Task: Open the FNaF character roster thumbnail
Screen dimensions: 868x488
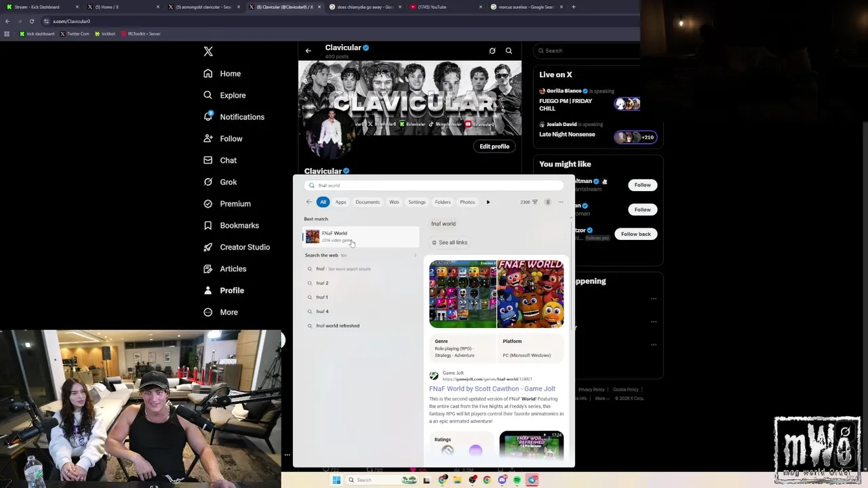Action: [x=462, y=294]
